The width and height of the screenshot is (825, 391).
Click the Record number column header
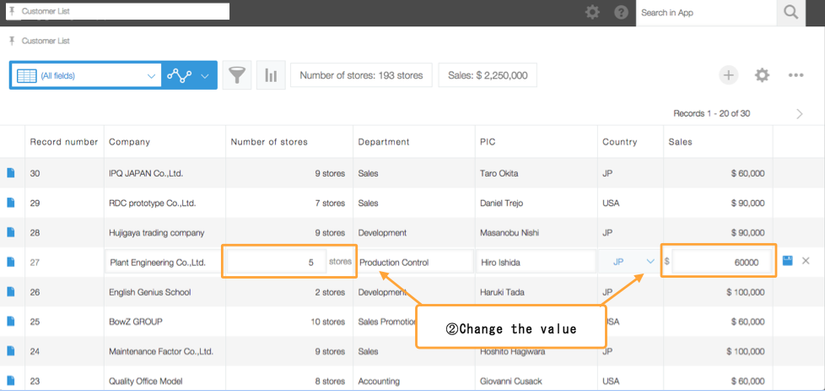point(64,142)
